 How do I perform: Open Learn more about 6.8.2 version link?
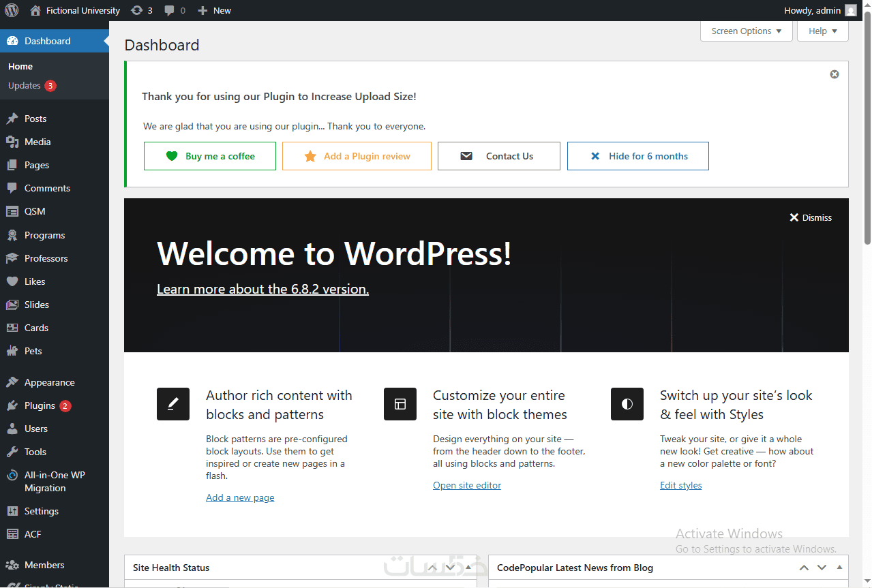tap(262, 289)
